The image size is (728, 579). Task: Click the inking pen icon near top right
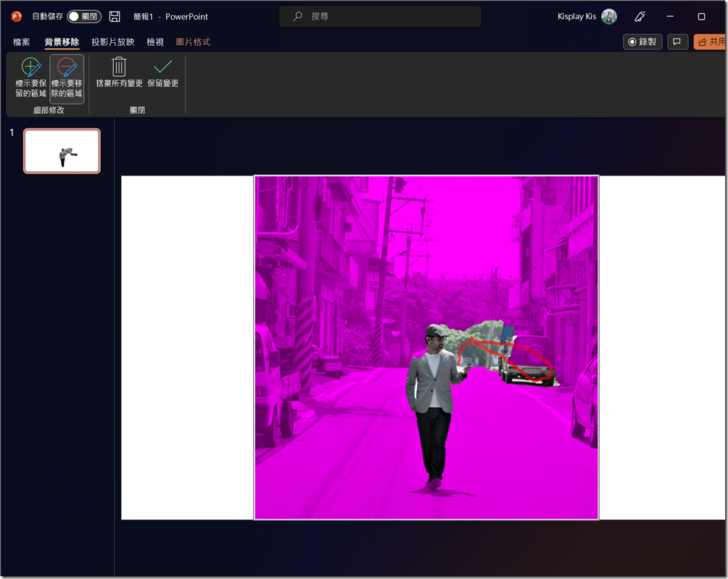[x=640, y=16]
